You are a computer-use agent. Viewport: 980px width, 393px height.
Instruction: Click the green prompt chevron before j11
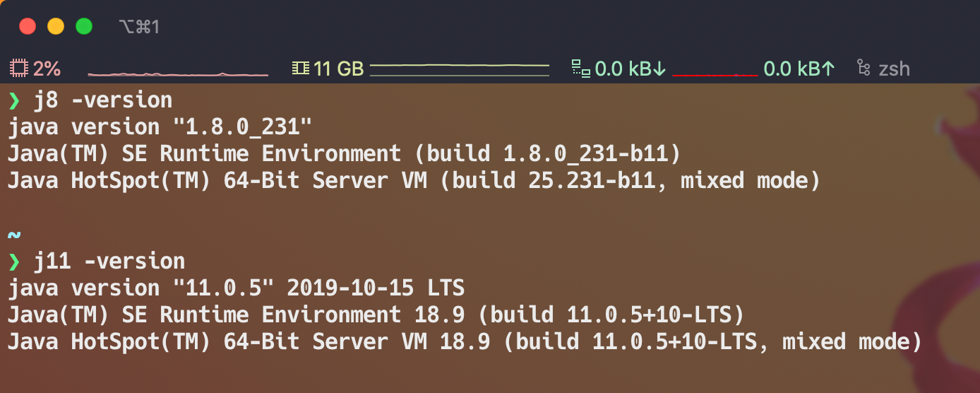pos(14,262)
